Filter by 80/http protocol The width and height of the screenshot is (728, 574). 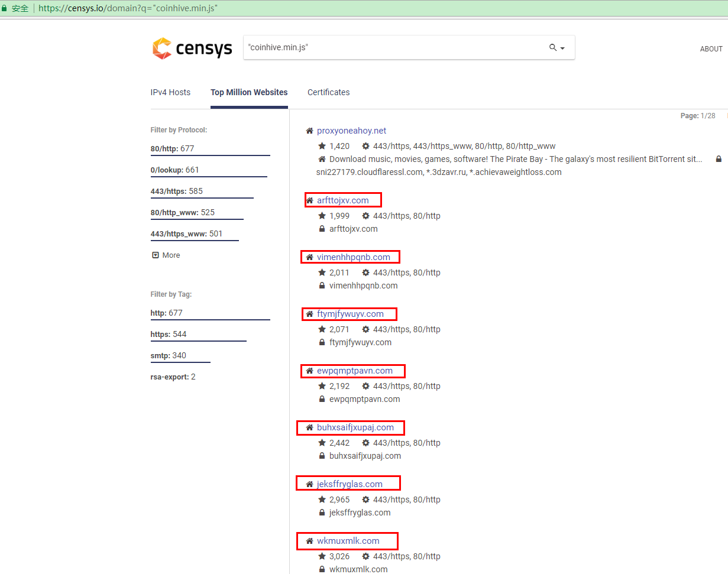(173, 148)
